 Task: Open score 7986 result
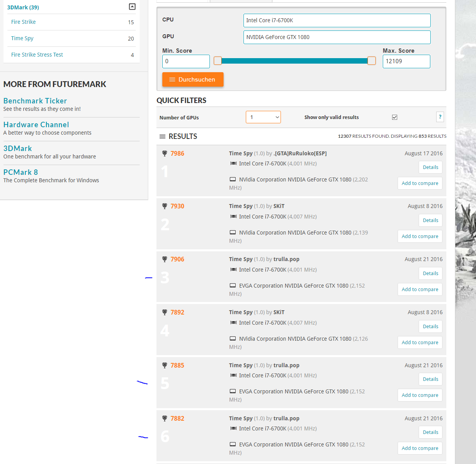click(x=177, y=153)
